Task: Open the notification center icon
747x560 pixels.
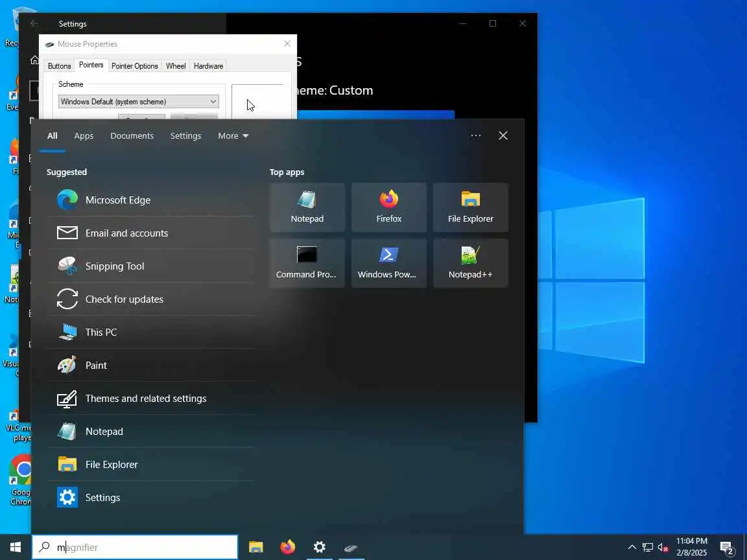Action: point(726,548)
